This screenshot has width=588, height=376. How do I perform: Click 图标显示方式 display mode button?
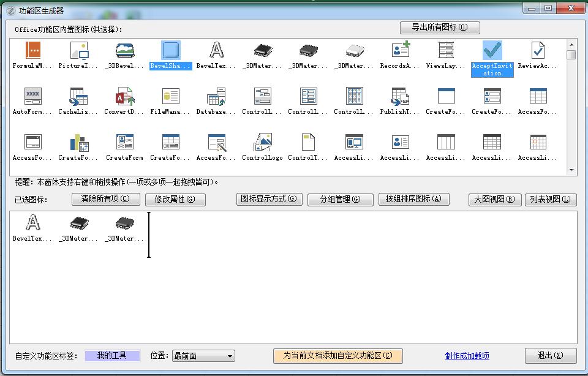click(269, 199)
